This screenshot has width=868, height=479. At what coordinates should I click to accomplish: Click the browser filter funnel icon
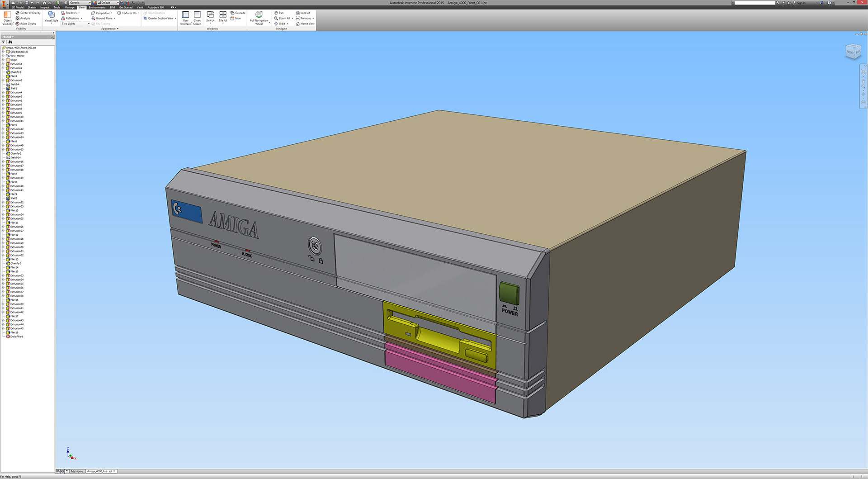(x=3, y=42)
